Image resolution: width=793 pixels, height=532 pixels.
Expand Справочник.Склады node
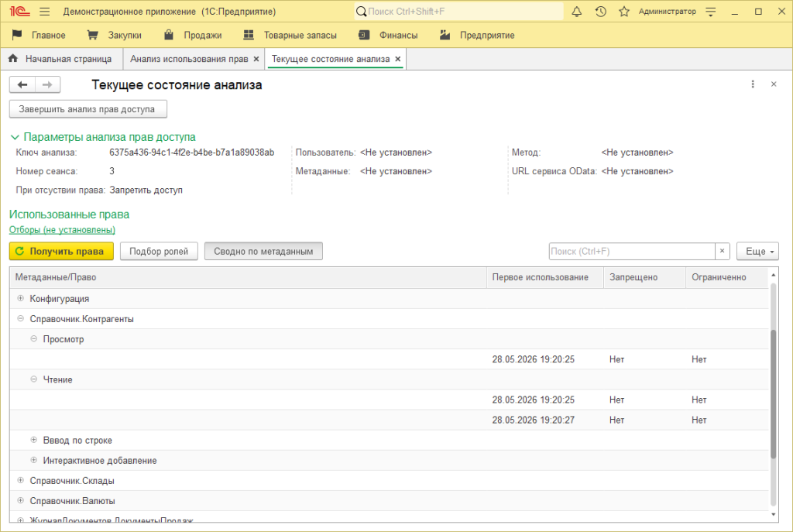[x=21, y=480]
